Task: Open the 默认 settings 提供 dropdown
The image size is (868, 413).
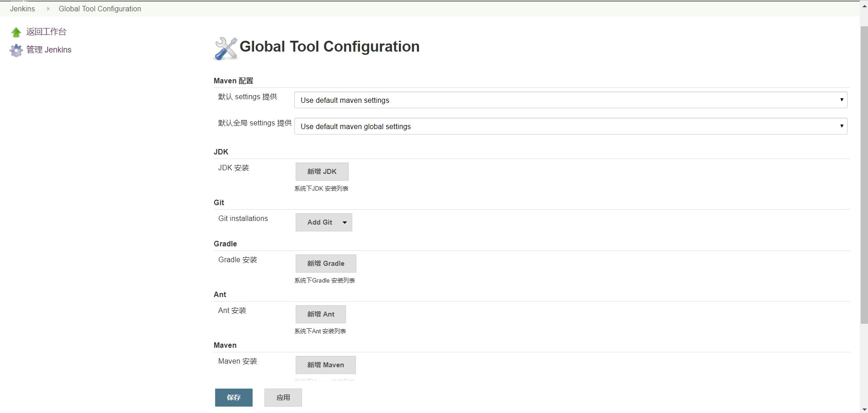Action: [571, 100]
